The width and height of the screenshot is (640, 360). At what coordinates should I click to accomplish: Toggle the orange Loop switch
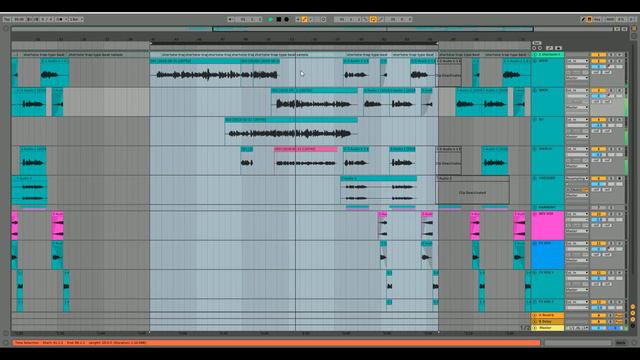(373, 19)
